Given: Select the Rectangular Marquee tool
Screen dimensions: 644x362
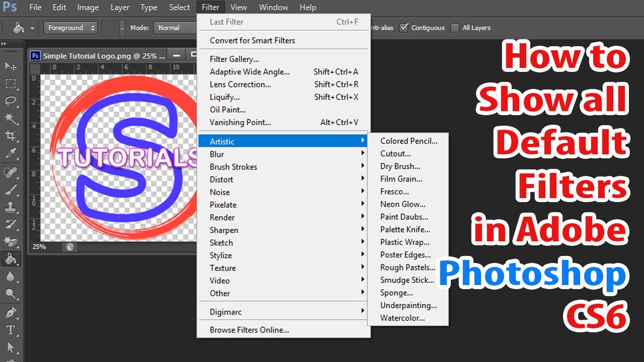Looking at the screenshot, I should point(11,83).
